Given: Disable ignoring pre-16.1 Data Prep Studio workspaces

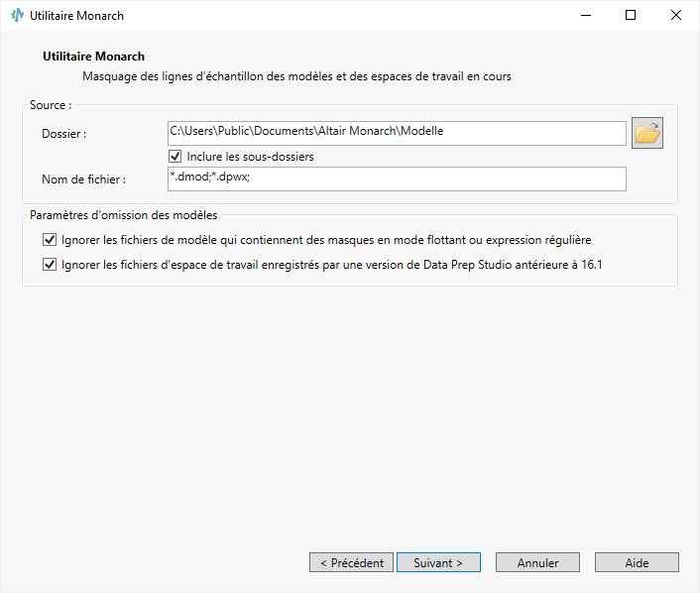Looking at the screenshot, I should point(50,265).
